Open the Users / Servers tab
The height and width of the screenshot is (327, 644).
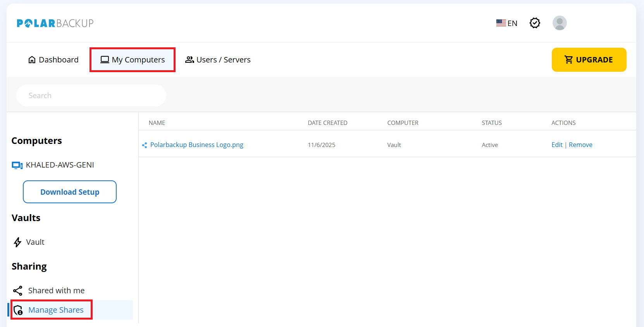(x=218, y=60)
